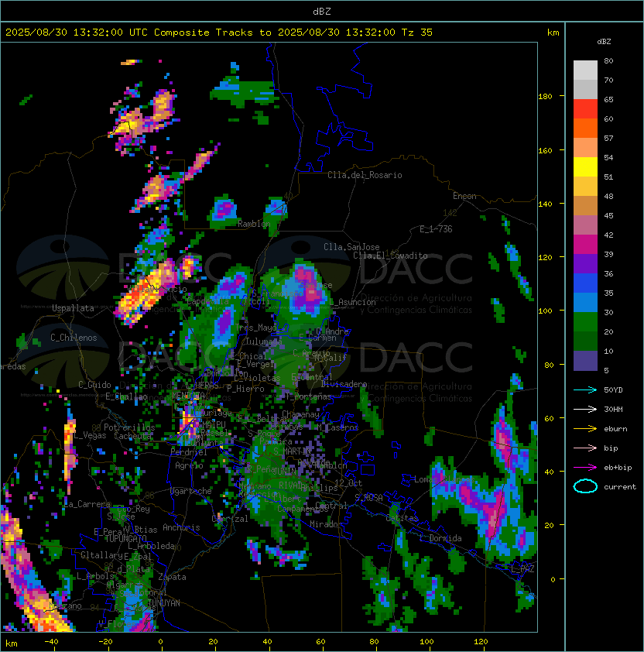Pick the light blue 30-35 dBZ swatch
The height and width of the screenshot is (652, 644).
click(585, 302)
